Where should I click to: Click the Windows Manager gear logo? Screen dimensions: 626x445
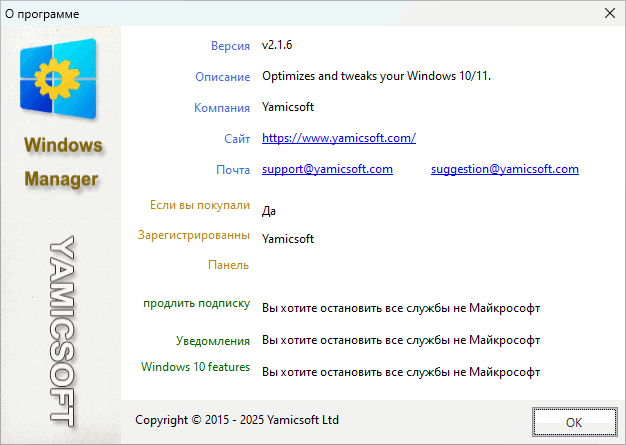58,79
